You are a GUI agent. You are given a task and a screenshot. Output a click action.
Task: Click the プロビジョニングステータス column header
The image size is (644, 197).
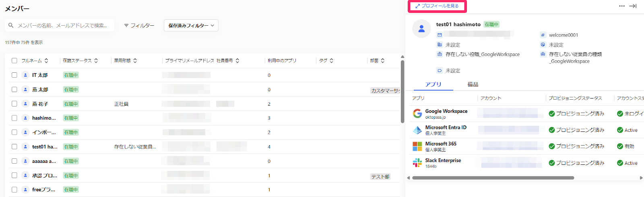[x=576, y=98]
